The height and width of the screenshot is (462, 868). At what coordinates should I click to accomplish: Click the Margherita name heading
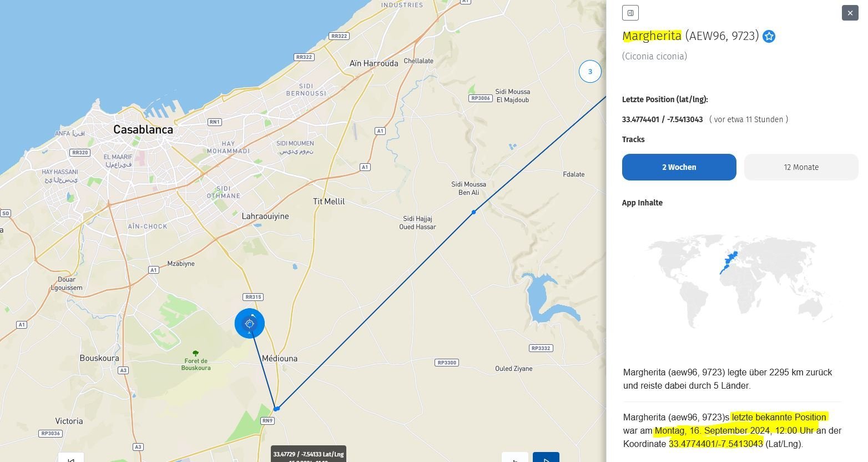[x=652, y=36]
